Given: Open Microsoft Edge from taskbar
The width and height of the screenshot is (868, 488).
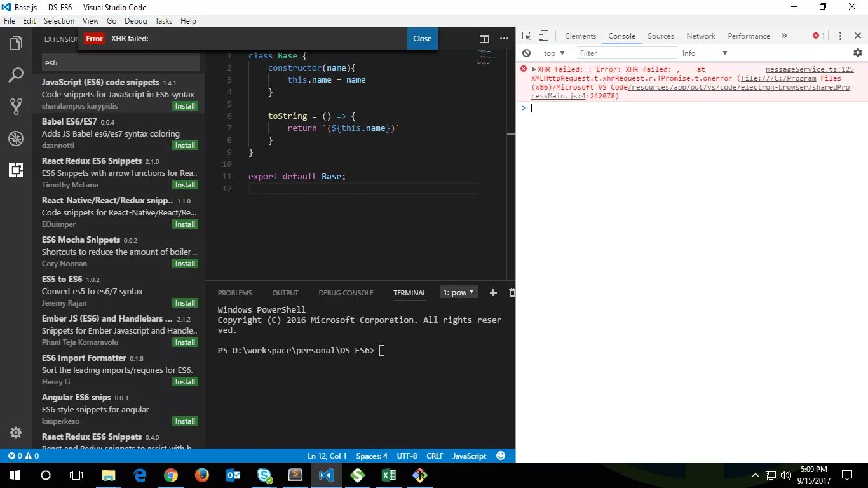Looking at the screenshot, I should (x=140, y=475).
